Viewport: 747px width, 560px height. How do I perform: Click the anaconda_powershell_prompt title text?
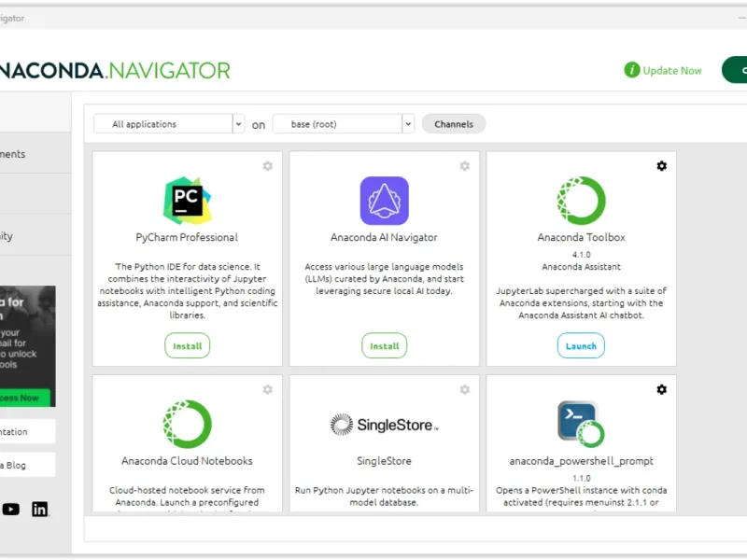(x=581, y=461)
